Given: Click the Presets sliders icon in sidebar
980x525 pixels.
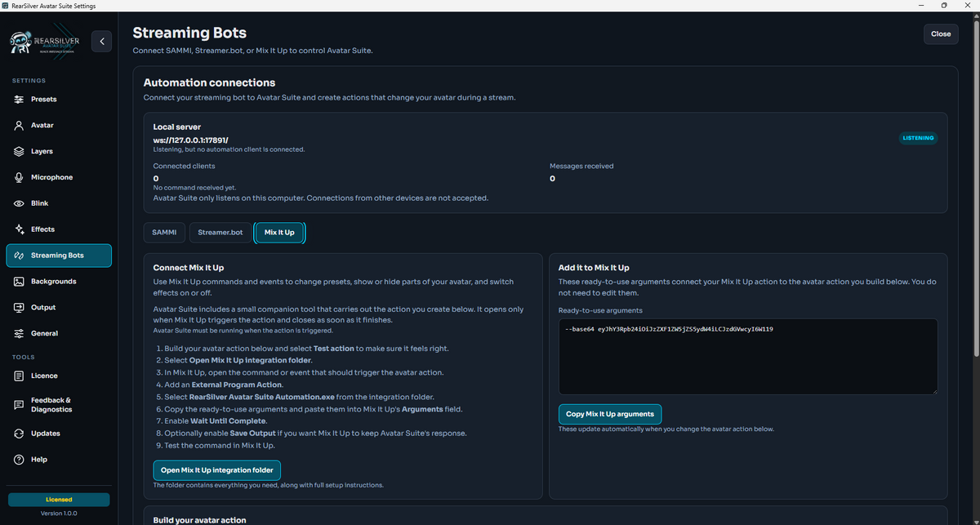Looking at the screenshot, I should (x=19, y=100).
